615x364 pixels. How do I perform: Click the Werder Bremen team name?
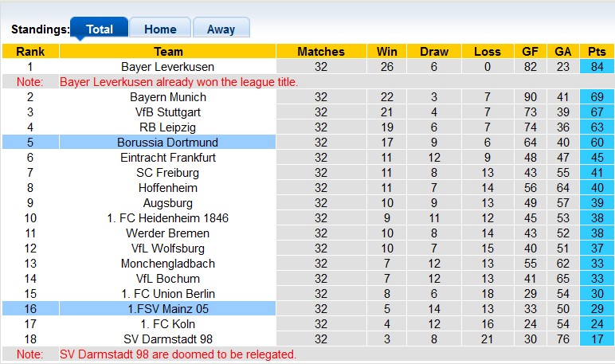167,233
